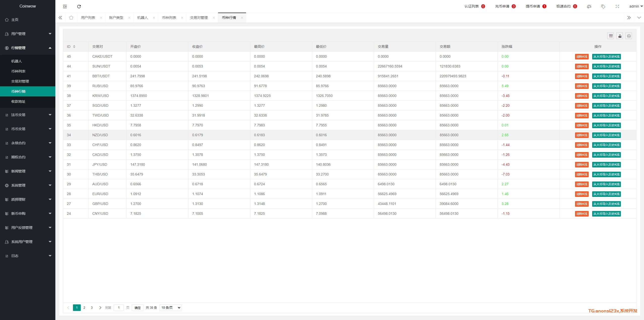Screen dimensions: 644x320
Task: Open tab options dropdown chevron
Action: click(x=639, y=18)
